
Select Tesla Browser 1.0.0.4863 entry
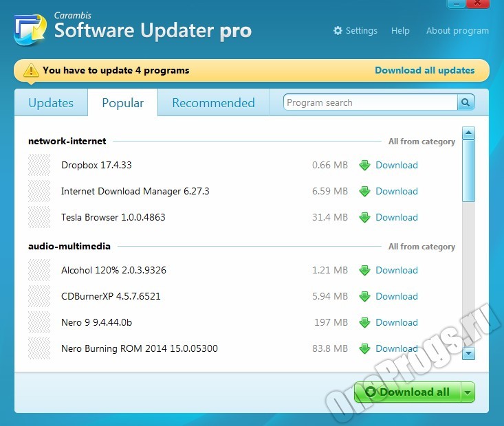coord(113,217)
